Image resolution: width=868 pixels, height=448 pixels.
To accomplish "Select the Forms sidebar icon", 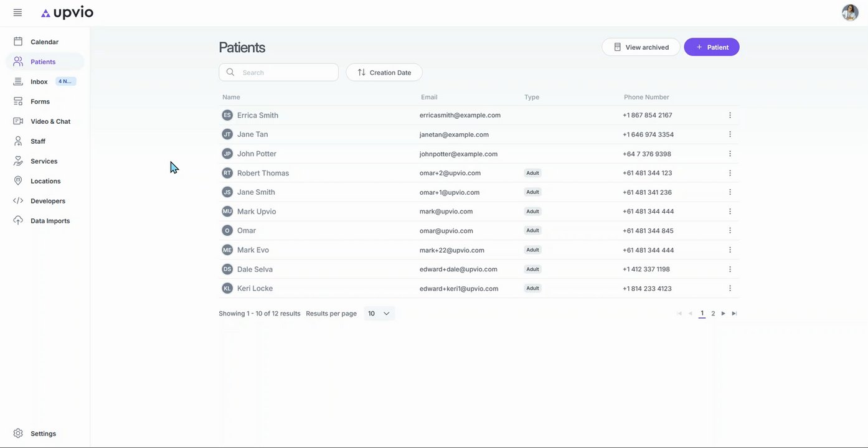I will (18, 101).
